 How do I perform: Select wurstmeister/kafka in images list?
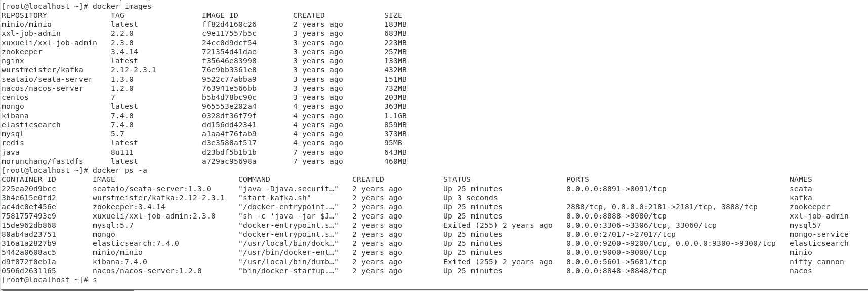(43, 70)
